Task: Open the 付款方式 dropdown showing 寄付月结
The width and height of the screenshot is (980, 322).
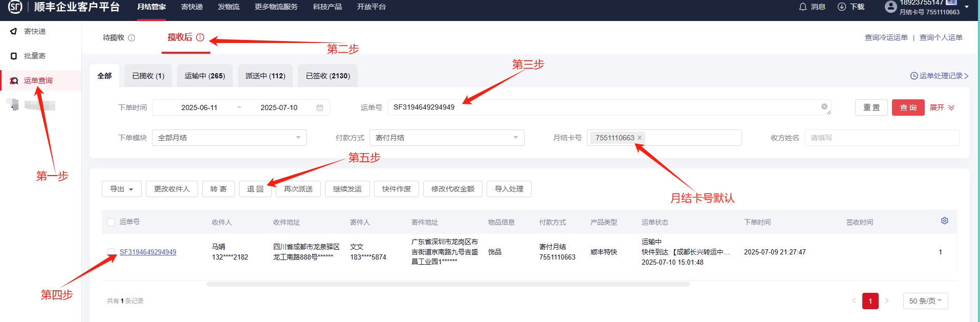Action: pos(446,138)
